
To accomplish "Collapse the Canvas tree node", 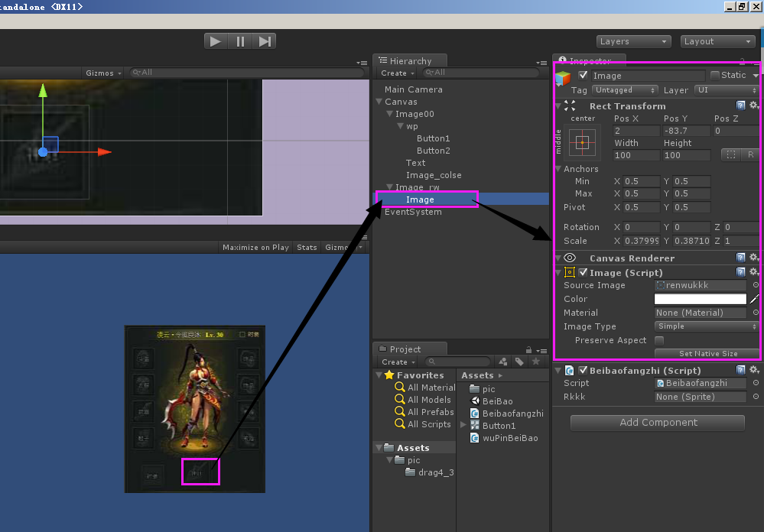I will pos(379,102).
